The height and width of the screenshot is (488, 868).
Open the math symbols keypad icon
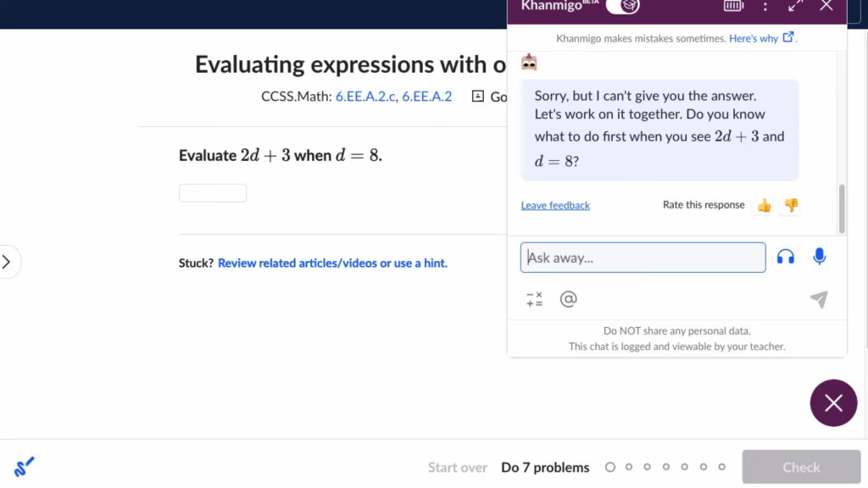point(534,299)
